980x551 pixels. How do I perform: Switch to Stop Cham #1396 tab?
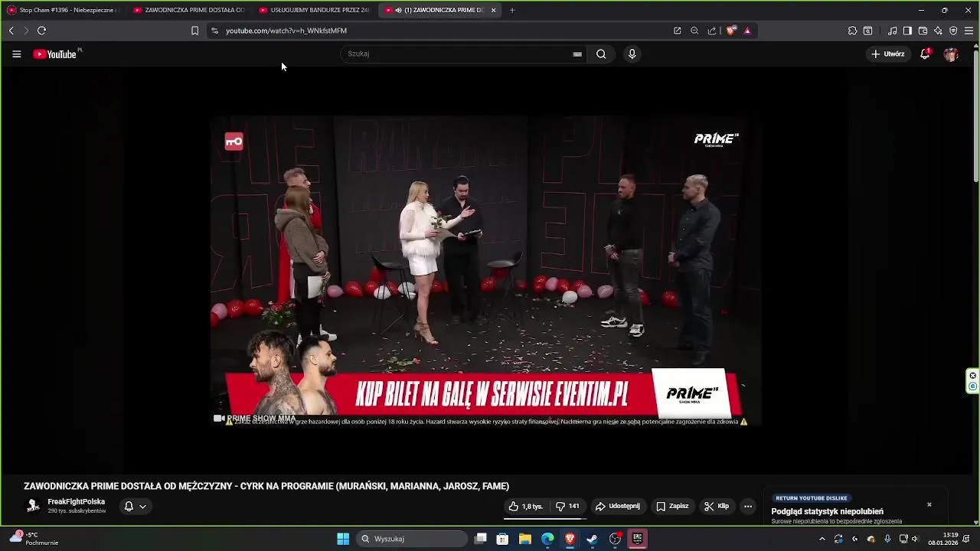(62, 10)
